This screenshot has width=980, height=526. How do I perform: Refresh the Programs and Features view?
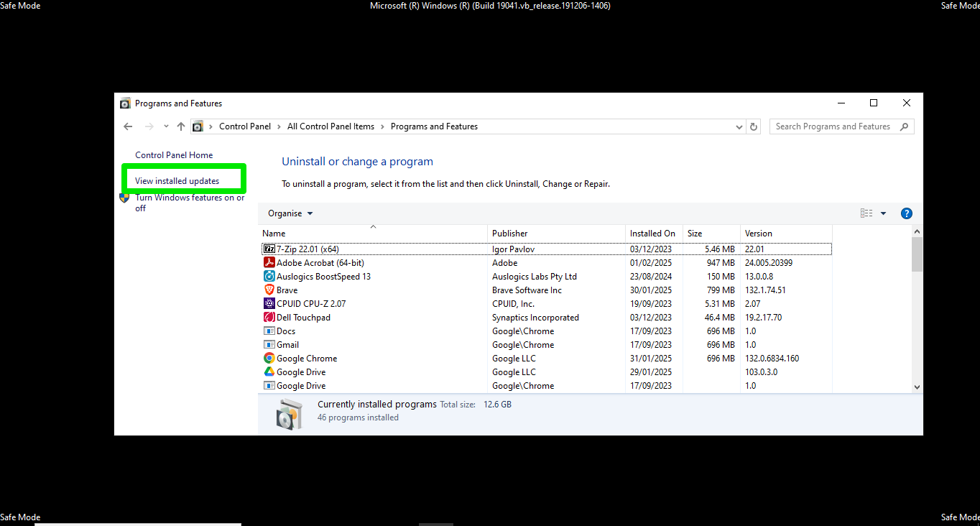[x=754, y=126]
